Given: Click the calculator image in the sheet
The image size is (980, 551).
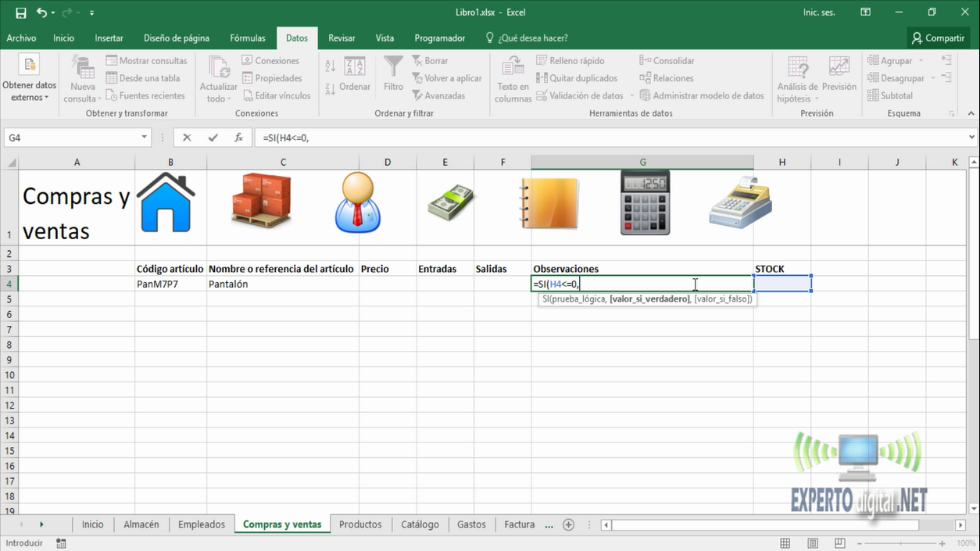Looking at the screenshot, I should 645,202.
